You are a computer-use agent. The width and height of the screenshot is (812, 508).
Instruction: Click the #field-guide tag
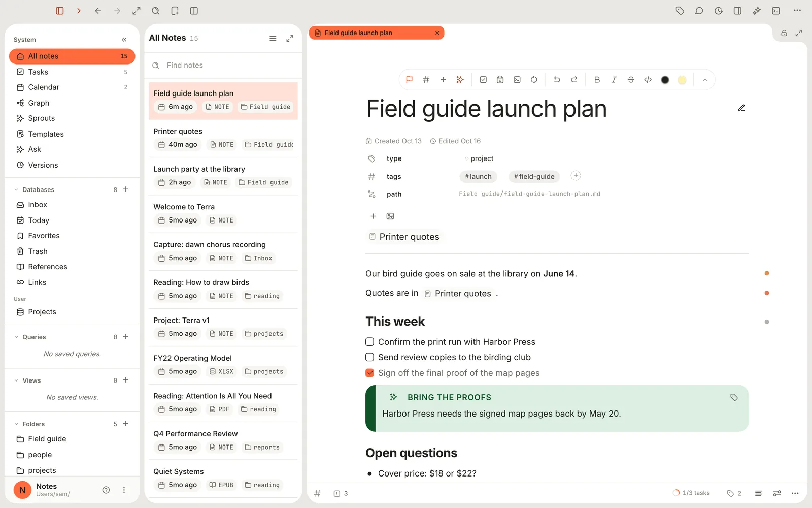(x=534, y=177)
